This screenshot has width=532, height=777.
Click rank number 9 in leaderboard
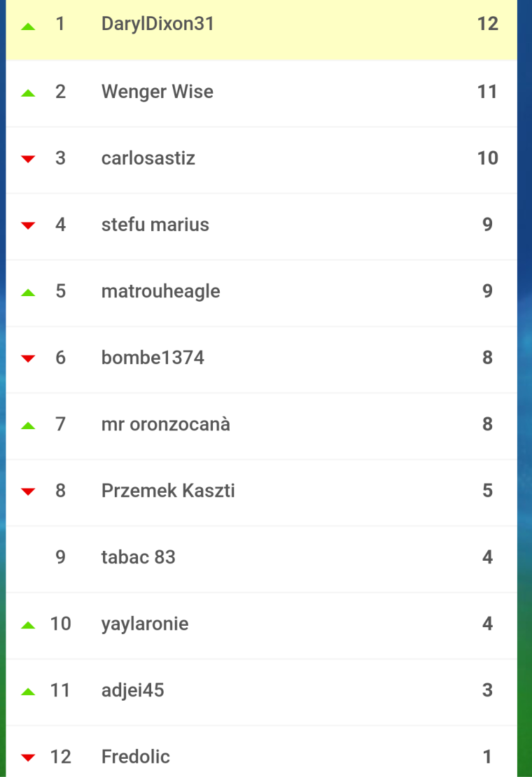click(x=60, y=557)
